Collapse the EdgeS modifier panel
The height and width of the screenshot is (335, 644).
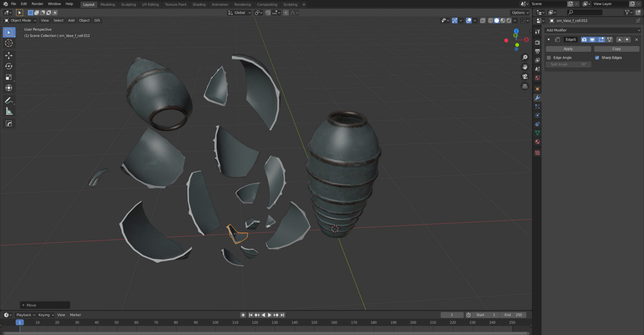549,39
